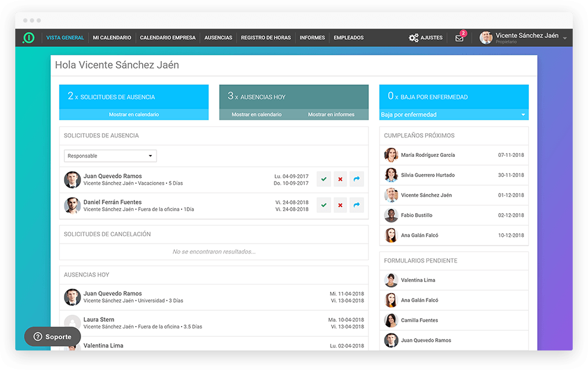Click Hola Vicente Sánchez Jaén heading

[x=117, y=65]
